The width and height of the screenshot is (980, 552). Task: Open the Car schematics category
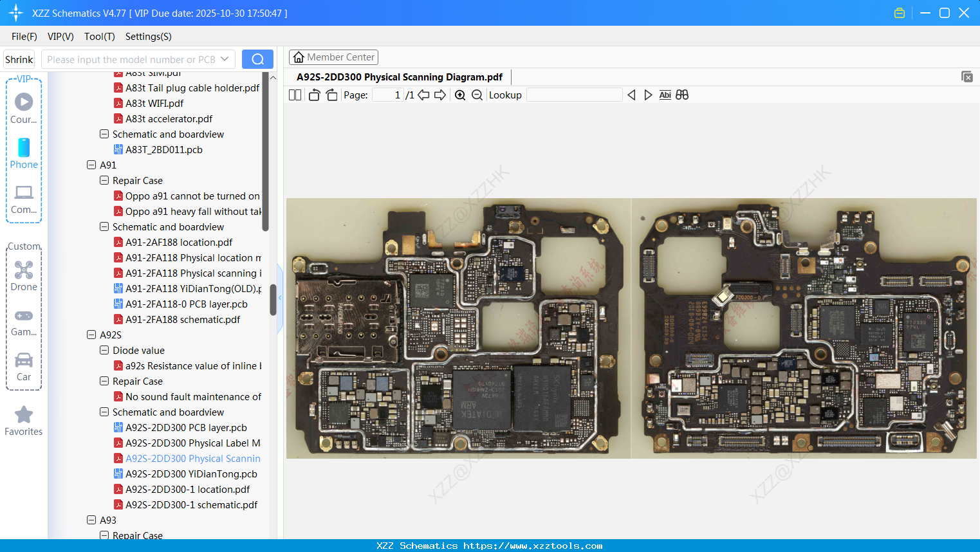pyautogui.click(x=23, y=366)
